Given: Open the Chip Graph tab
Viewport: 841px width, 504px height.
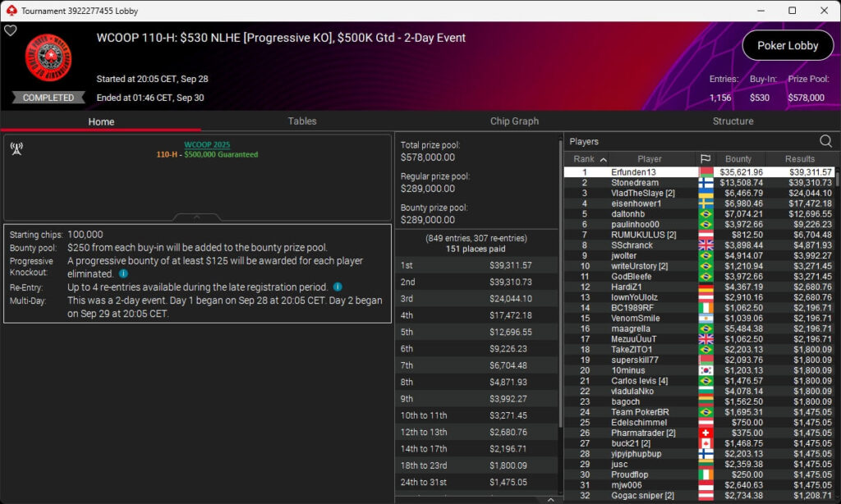Looking at the screenshot, I should pos(514,121).
